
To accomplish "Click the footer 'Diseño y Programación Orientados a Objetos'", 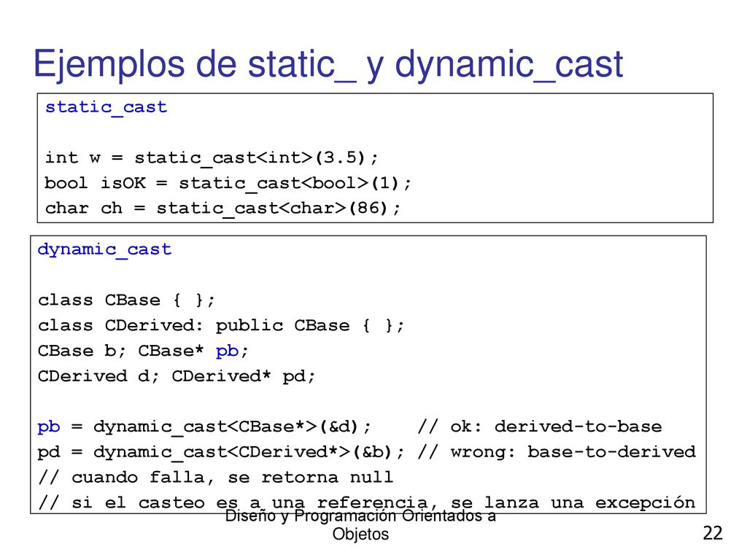I will tap(360, 525).
